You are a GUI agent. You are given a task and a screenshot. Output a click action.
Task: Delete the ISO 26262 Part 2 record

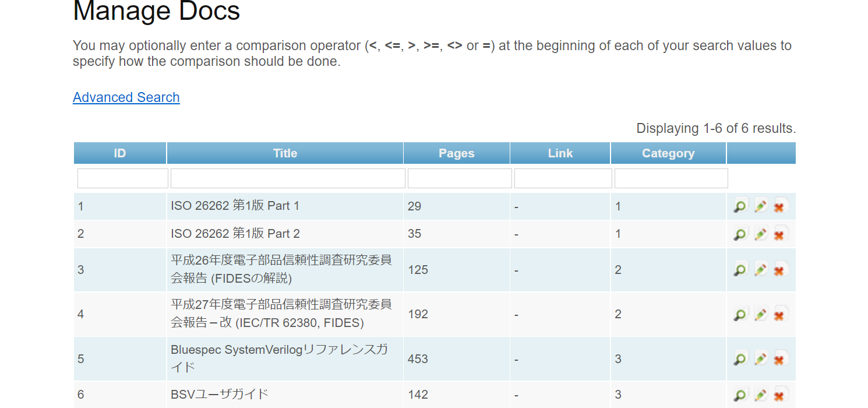tap(779, 234)
